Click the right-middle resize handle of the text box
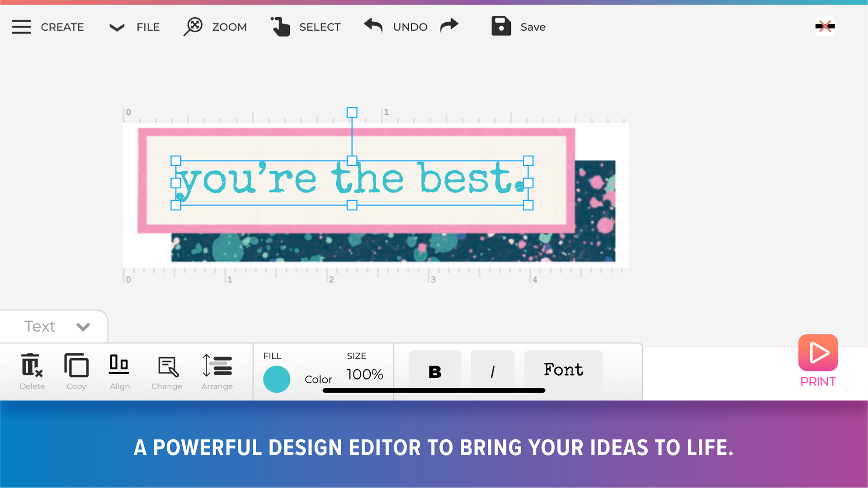Viewport: 868px width, 488px height. coord(528,183)
